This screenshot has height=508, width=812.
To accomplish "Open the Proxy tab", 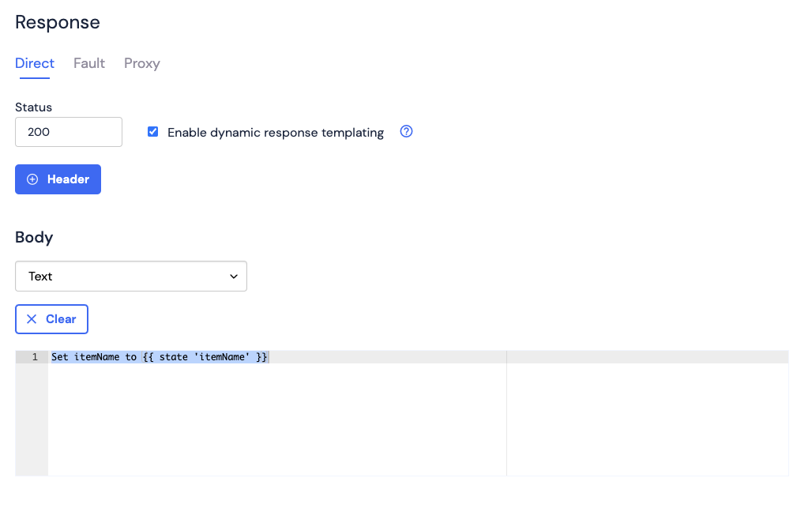I will coord(142,64).
